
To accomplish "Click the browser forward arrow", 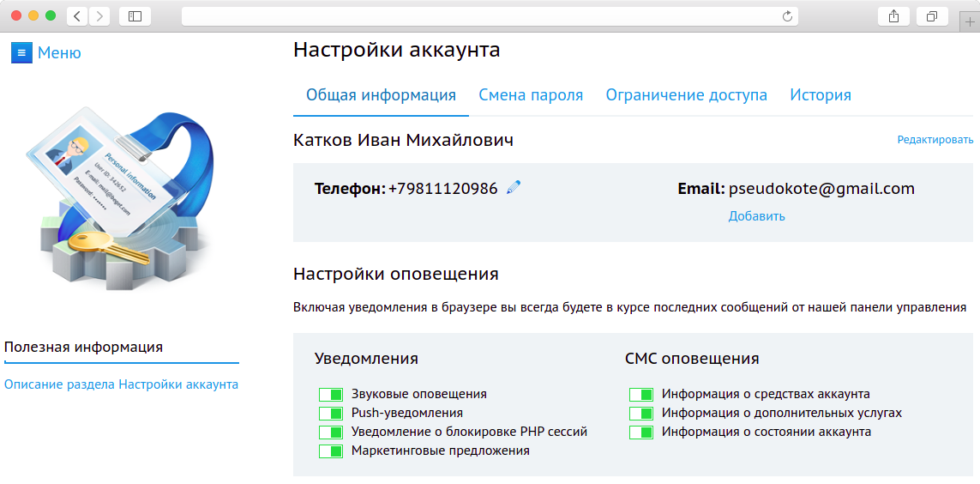I will pyautogui.click(x=99, y=15).
